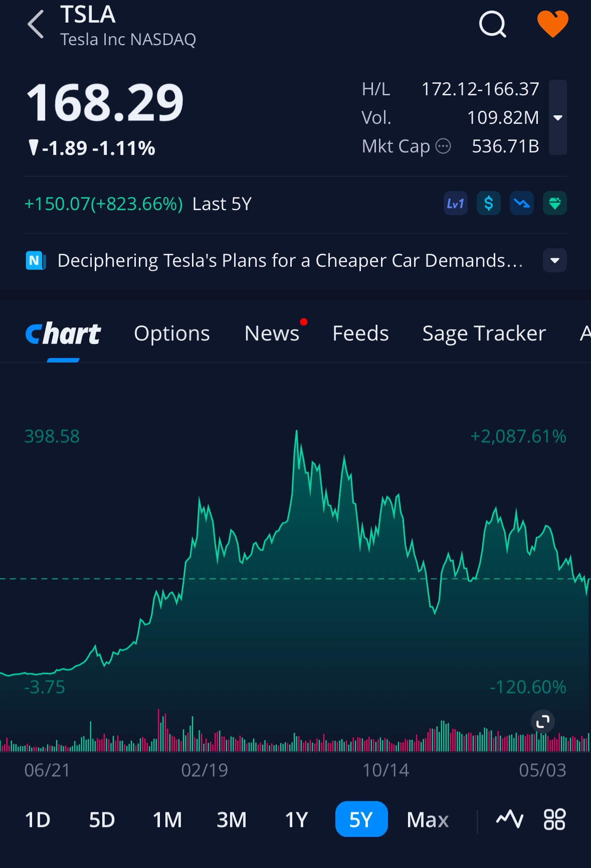Select the 1Y time range
591x868 pixels.
pos(297,820)
